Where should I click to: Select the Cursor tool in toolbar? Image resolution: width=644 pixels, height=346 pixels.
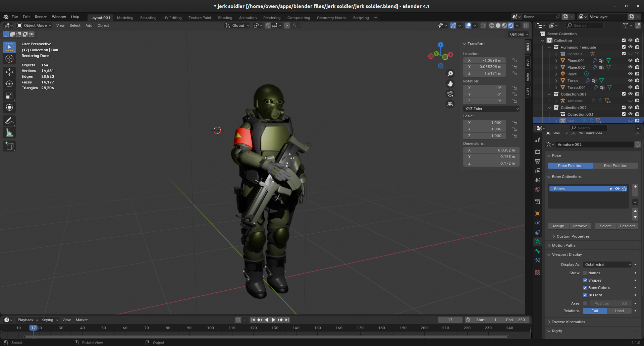(x=9, y=59)
